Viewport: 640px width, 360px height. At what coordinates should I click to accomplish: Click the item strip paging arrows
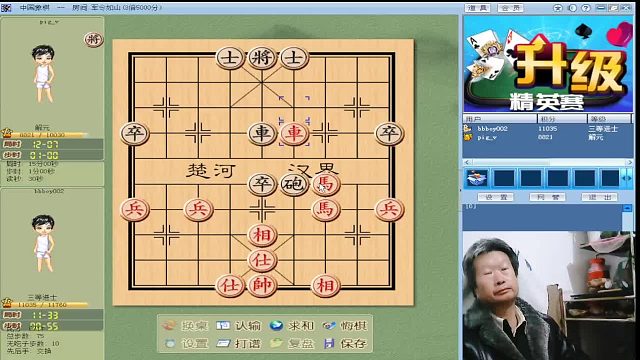tap(627, 178)
